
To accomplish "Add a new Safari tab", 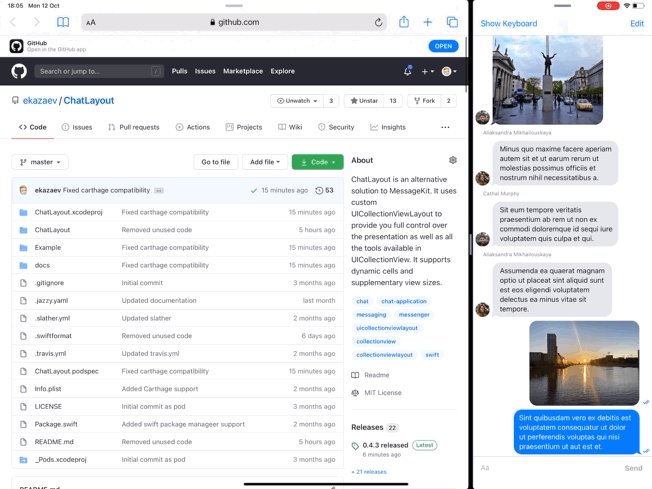I will (427, 22).
